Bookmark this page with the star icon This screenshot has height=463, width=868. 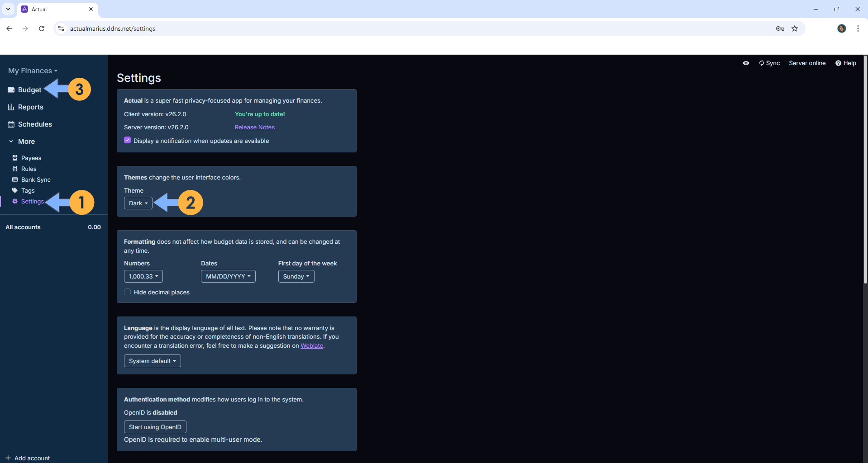click(x=795, y=28)
